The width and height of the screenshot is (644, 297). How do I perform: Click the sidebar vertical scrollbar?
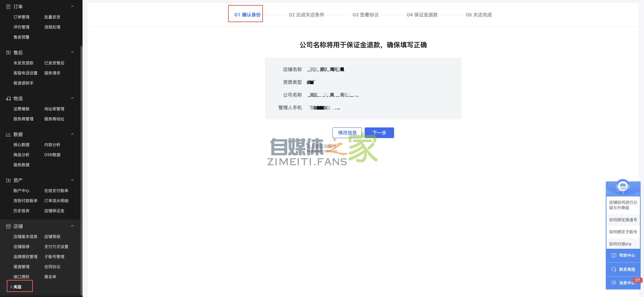click(82, 168)
